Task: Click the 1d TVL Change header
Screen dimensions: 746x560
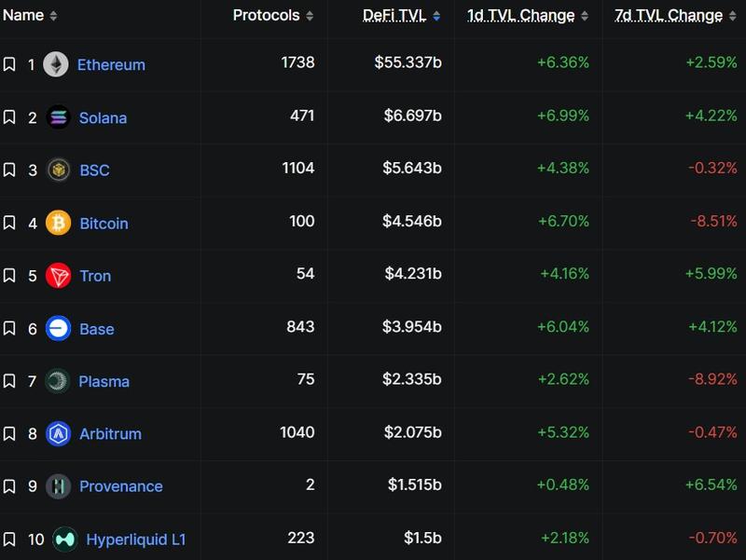Action: 518,15
